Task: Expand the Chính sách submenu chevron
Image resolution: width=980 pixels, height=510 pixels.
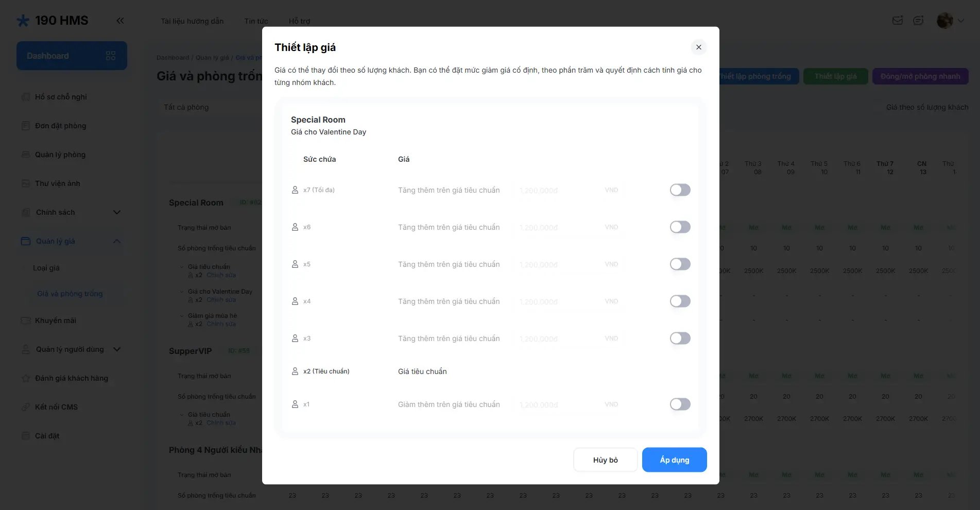Action: point(117,212)
